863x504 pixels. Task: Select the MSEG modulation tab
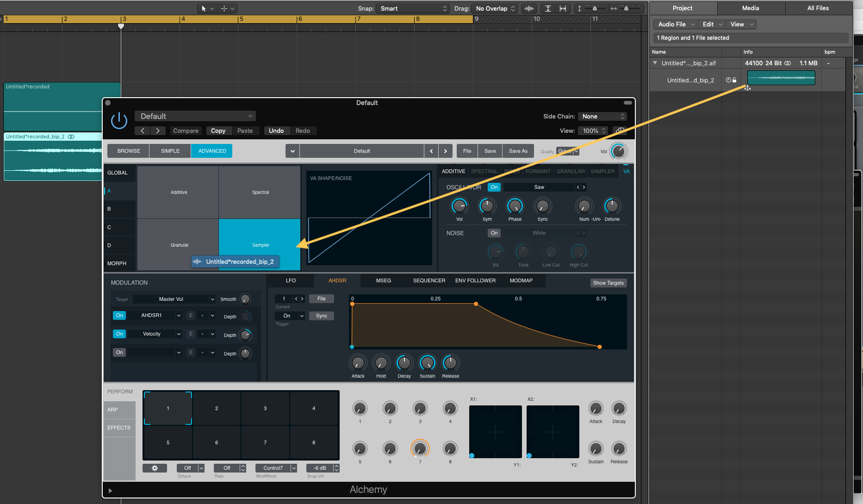[384, 280]
